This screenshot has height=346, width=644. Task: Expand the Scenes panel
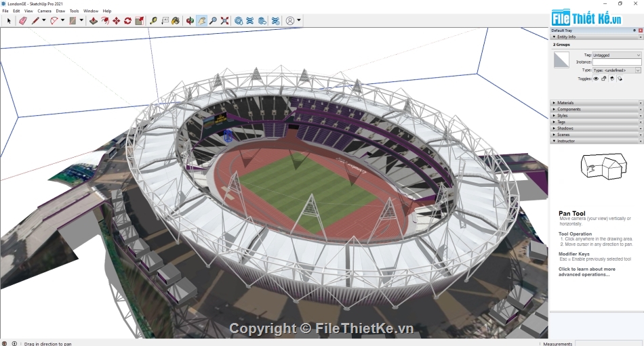554,135
